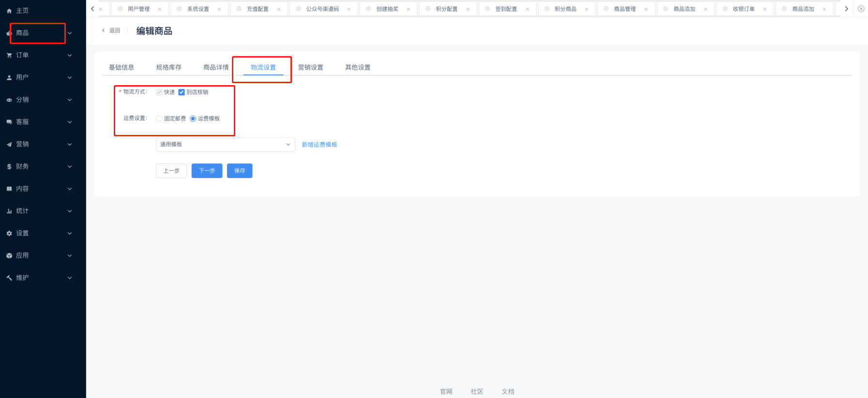Image resolution: width=868 pixels, height=398 pixels.
Task: Click the dollar sign icon for 财务
Action: tap(9, 167)
